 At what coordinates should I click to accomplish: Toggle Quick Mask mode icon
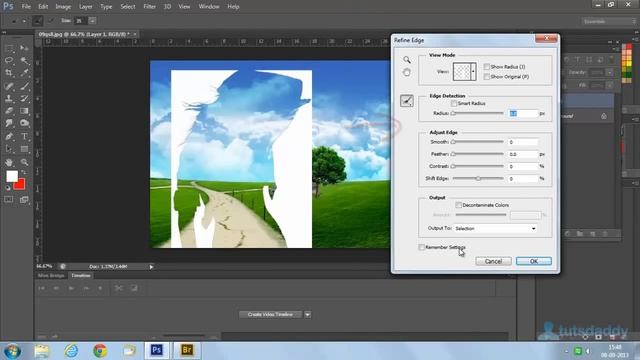[x=9, y=200]
